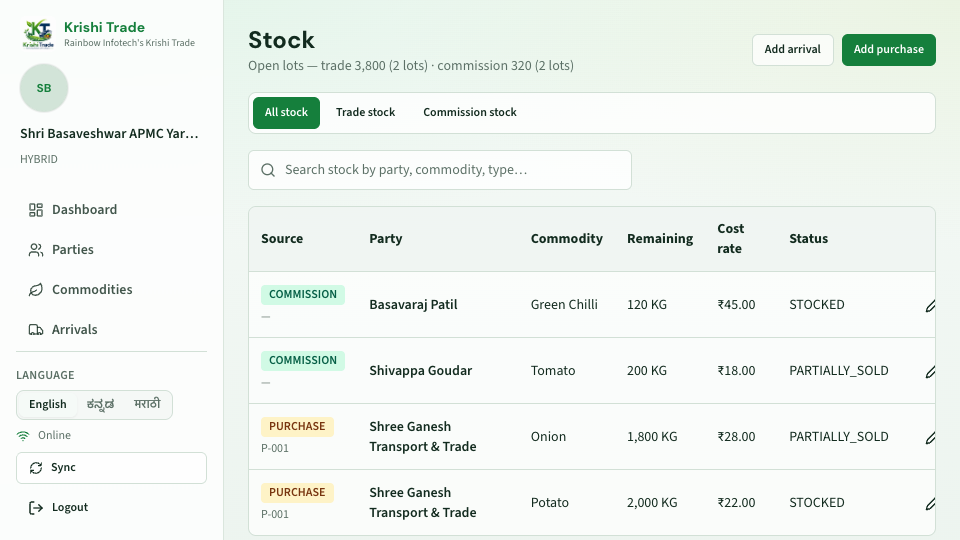Click the Commodities leaf icon
This screenshot has height=540, width=960.
pyautogui.click(x=36, y=290)
